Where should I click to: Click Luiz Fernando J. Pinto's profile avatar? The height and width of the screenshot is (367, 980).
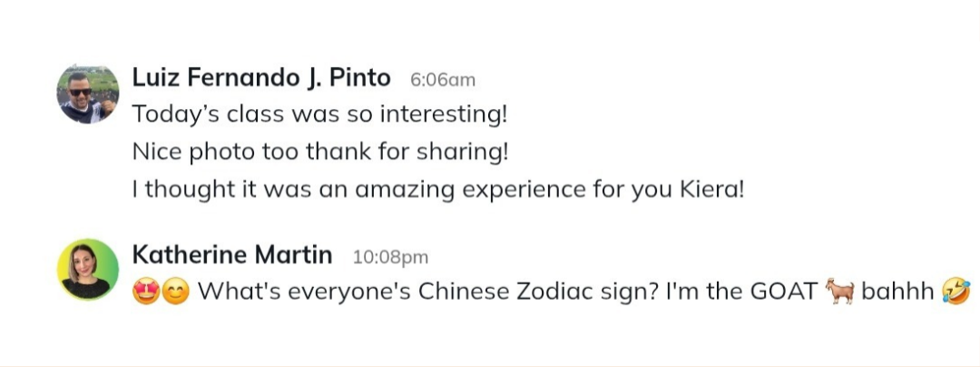point(88,94)
